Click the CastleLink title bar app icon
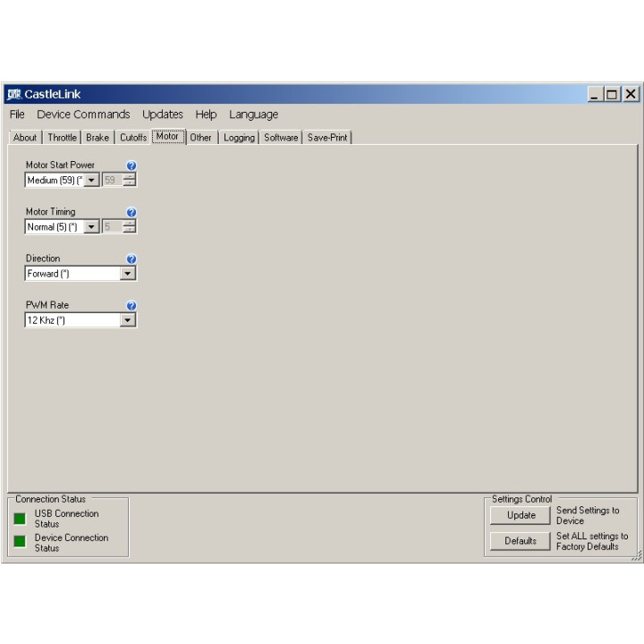 coord(14,95)
